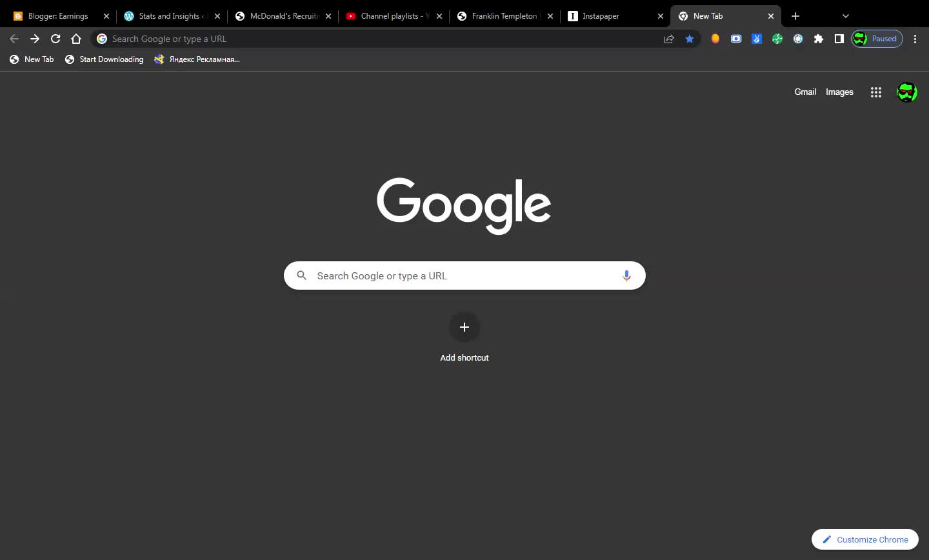Open a new tab with plus button
Screen dimensions: 929x560
pyautogui.click(x=795, y=16)
